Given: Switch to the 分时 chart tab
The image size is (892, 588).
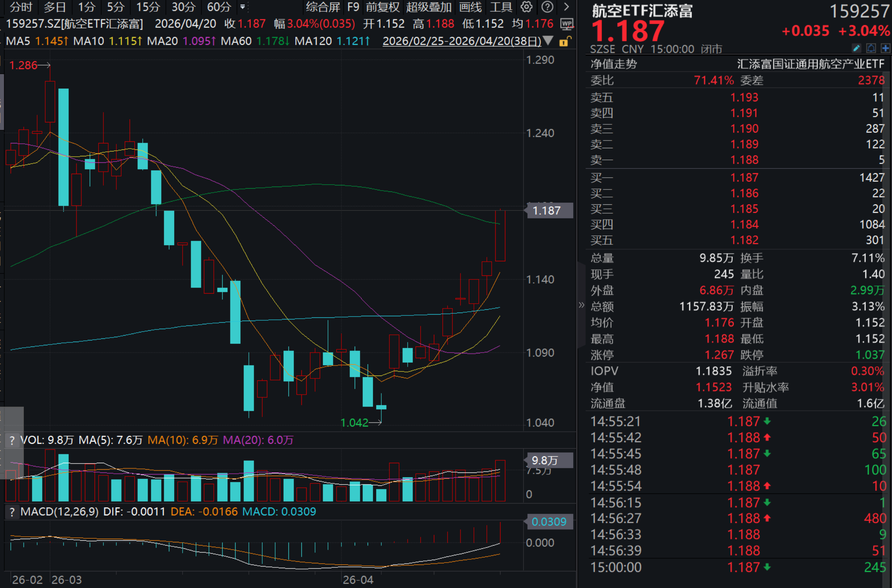Looking at the screenshot, I should [x=20, y=7].
